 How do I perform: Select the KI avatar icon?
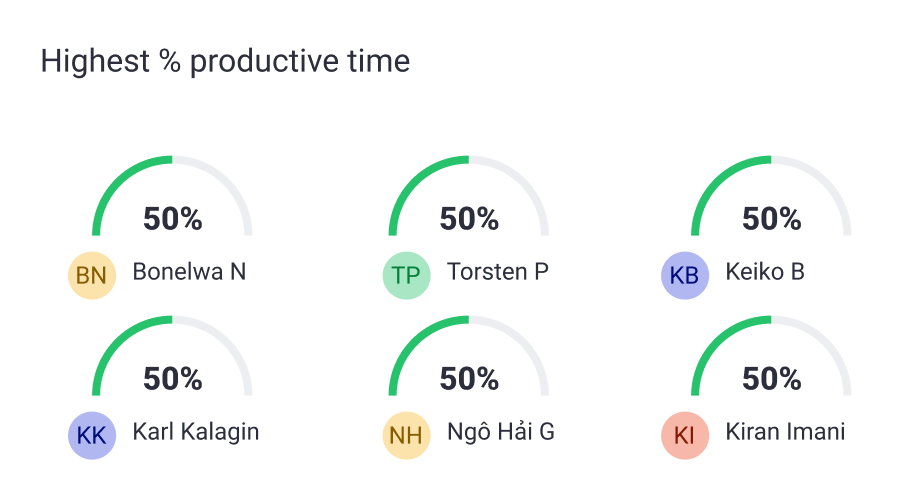coord(685,435)
